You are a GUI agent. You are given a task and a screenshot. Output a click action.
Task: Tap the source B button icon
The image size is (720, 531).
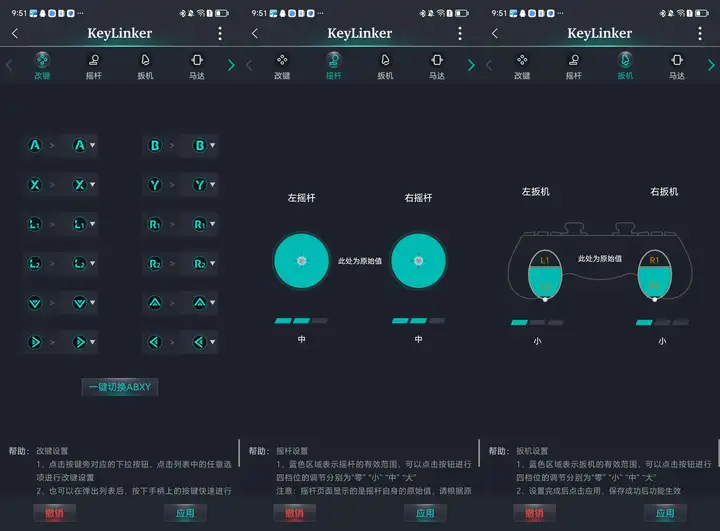155,146
